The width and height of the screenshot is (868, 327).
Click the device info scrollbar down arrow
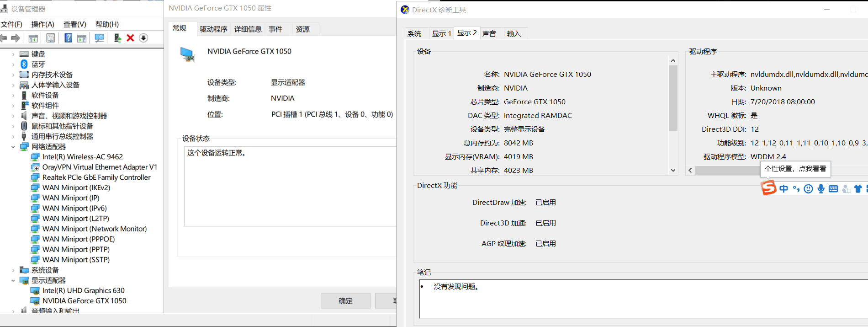[673, 170]
